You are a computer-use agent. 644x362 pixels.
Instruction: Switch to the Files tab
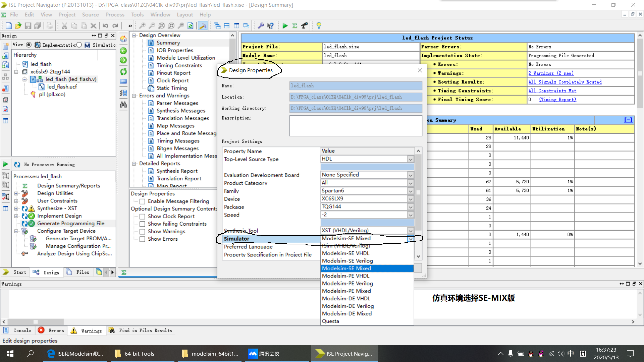[78, 272]
